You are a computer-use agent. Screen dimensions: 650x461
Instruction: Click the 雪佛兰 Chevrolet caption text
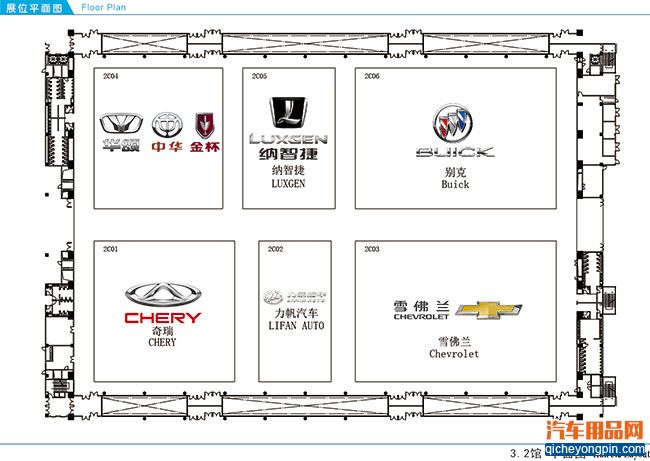click(x=454, y=348)
